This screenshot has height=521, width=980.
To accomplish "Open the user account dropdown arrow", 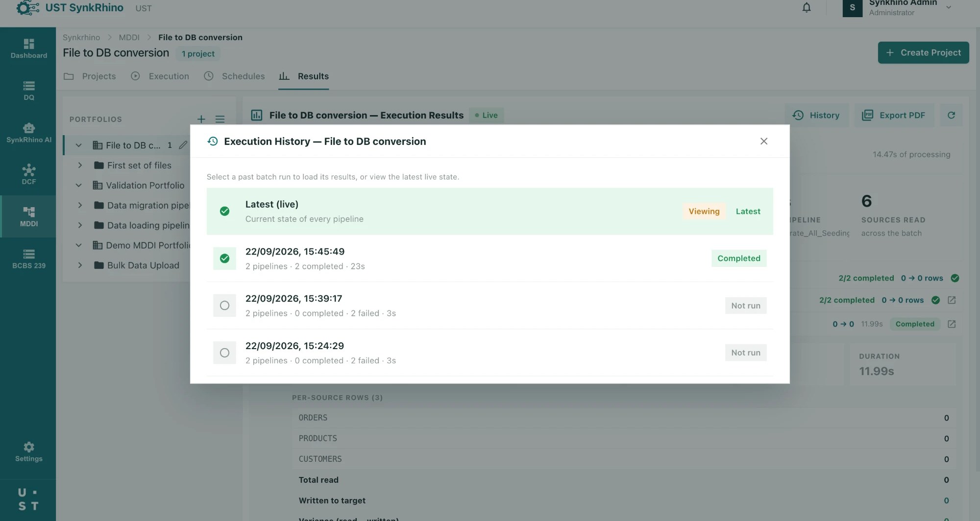I will pos(949,7).
